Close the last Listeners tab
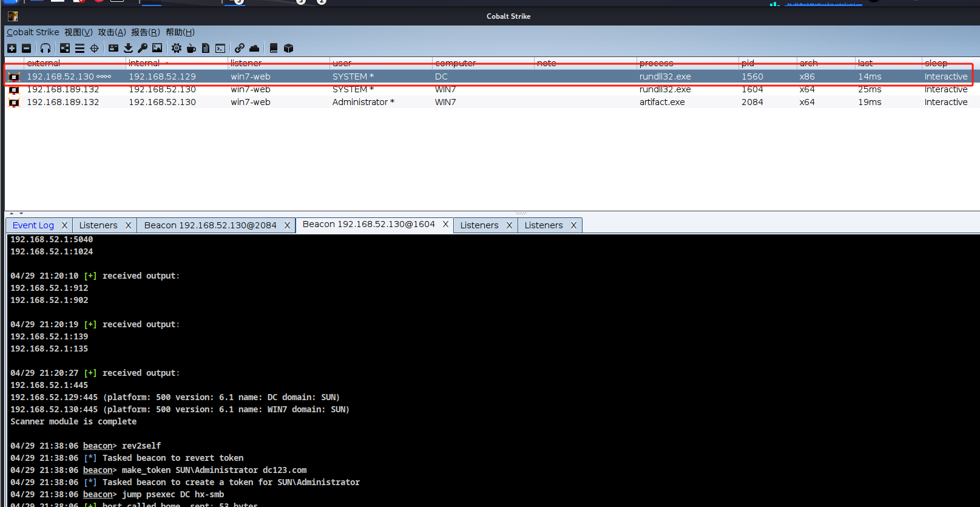The image size is (980, 507). point(573,225)
